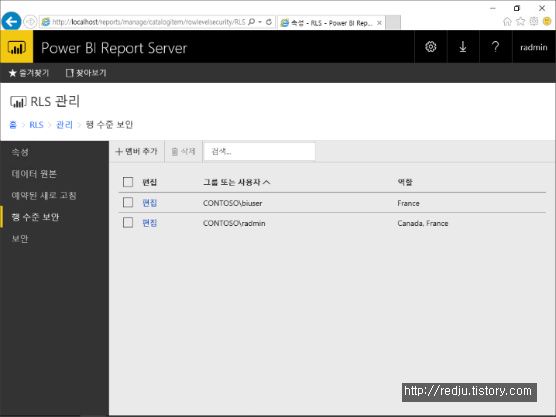
Task: Sort by 그룹 또는 사용자 column header
Action: click(x=236, y=182)
